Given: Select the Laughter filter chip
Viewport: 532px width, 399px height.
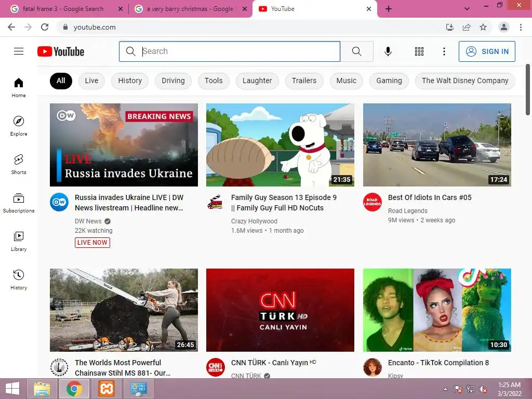Looking at the screenshot, I should (x=257, y=81).
